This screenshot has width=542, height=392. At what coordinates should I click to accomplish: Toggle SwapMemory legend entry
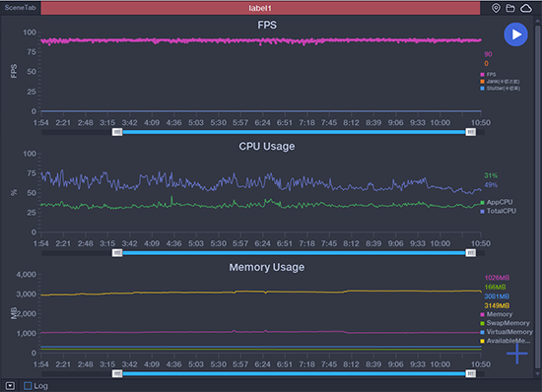pyautogui.click(x=505, y=323)
